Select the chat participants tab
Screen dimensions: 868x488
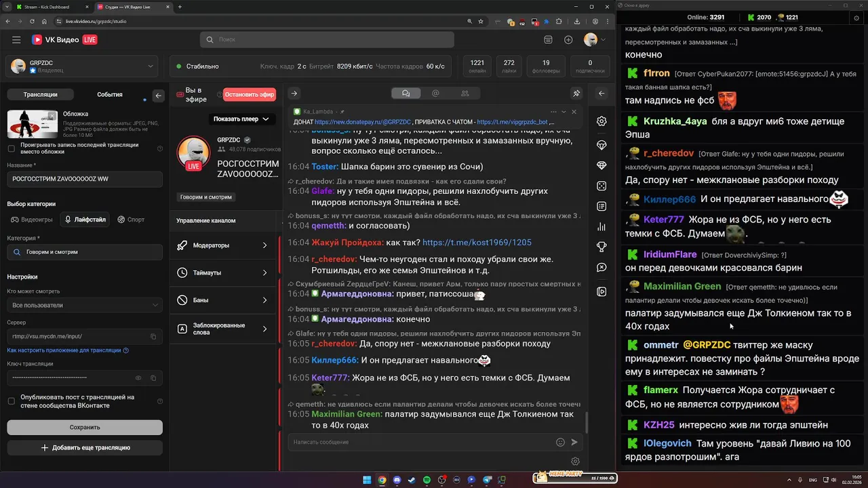pos(465,94)
